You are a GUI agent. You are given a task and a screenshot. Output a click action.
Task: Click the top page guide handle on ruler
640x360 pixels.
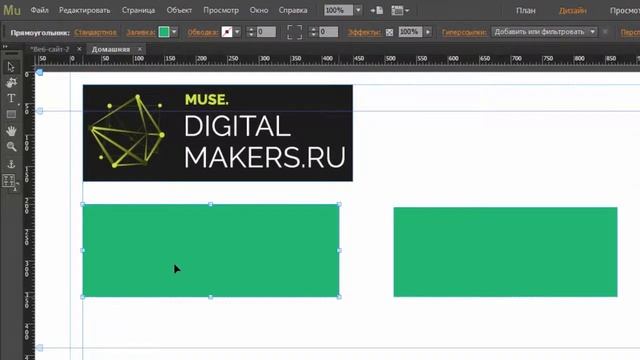40,72
